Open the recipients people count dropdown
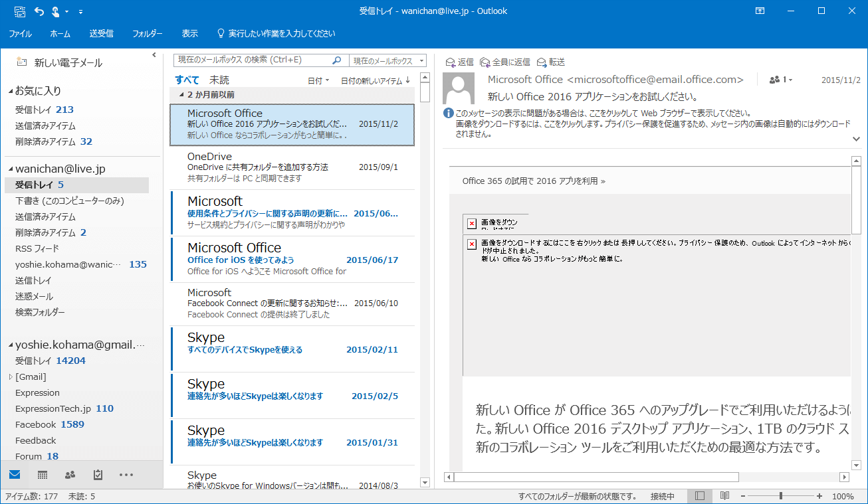This screenshot has width=868, height=504. point(780,80)
